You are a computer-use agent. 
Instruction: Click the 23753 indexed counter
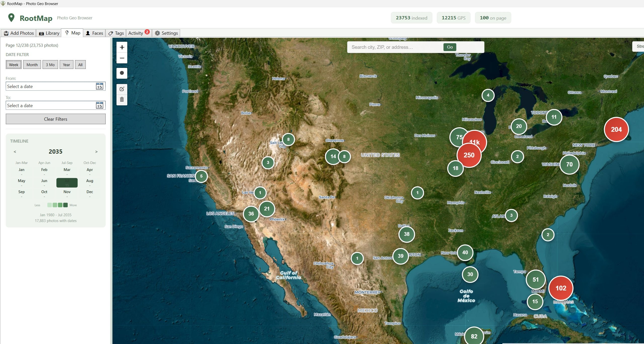point(412,18)
